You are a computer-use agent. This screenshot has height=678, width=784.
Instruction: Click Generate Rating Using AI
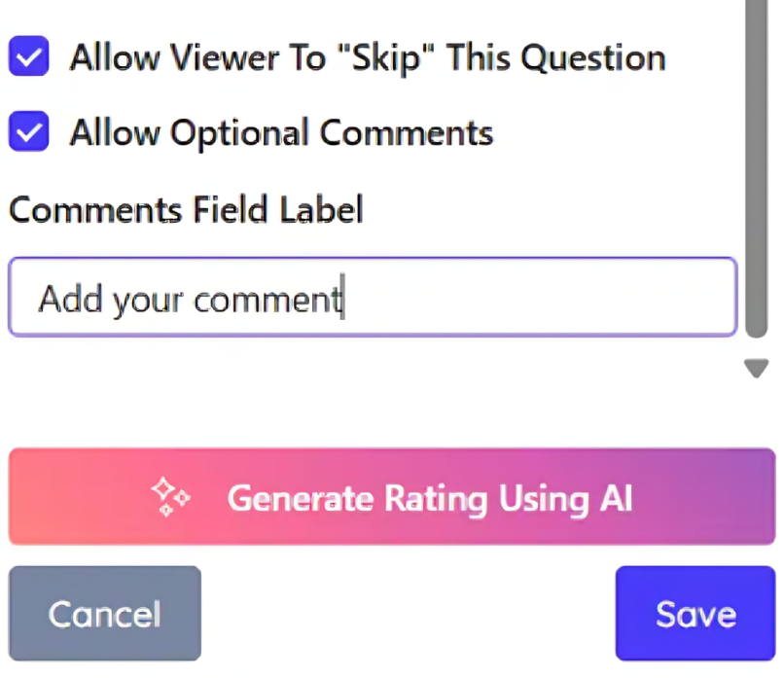(392, 497)
